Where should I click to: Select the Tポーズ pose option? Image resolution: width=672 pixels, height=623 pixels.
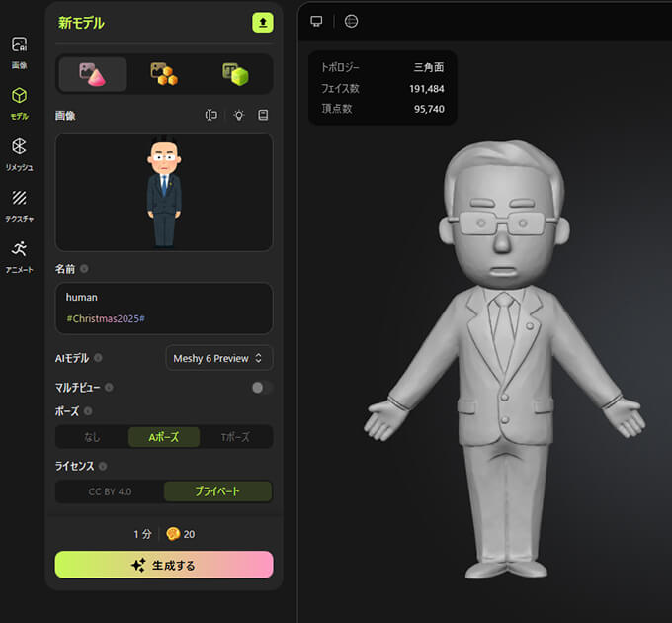235,437
